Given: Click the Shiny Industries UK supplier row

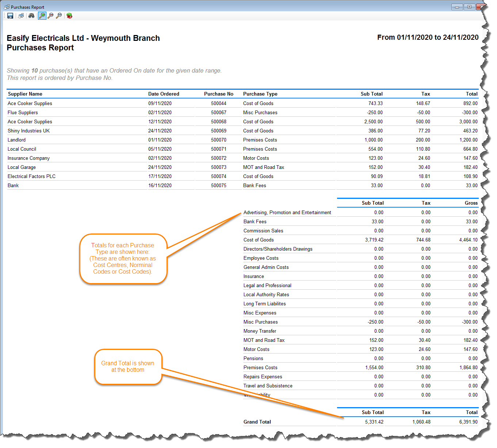Looking at the screenshot, I should click(29, 131).
